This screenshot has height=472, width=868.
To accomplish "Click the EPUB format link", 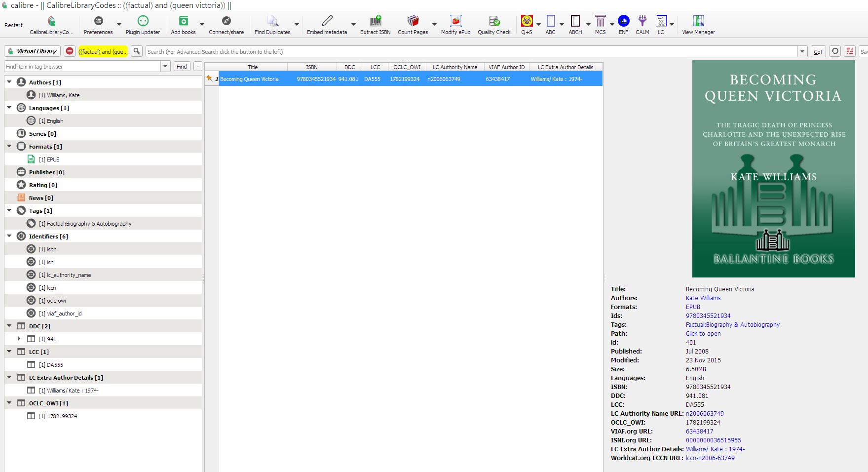I will [x=693, y=307].
